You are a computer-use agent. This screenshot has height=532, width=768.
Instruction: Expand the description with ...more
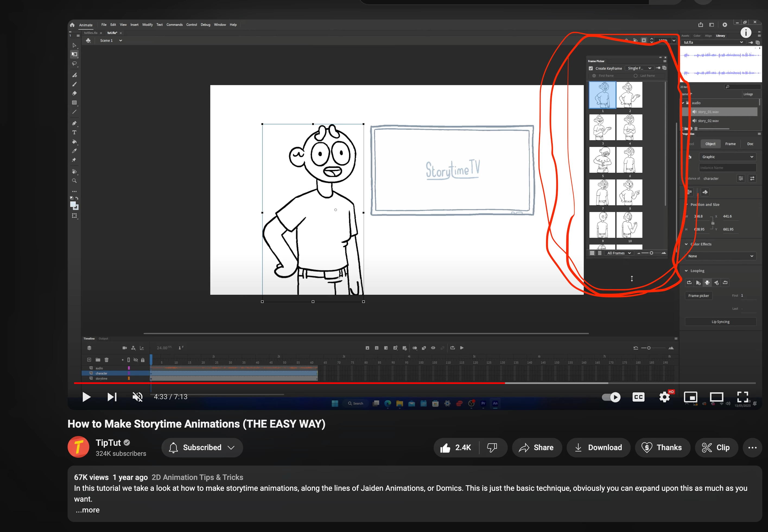[87, 510]
